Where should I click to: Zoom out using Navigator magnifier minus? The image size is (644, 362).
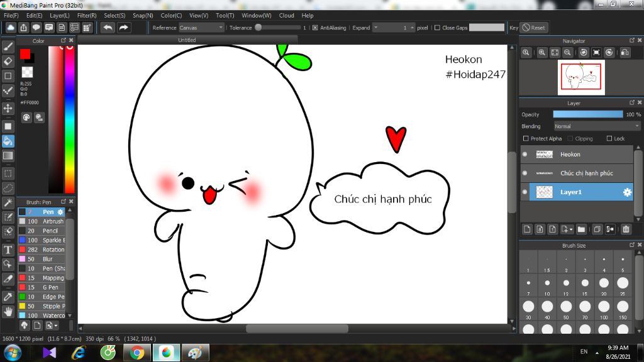pyautogui.click(x=568, y=53)
